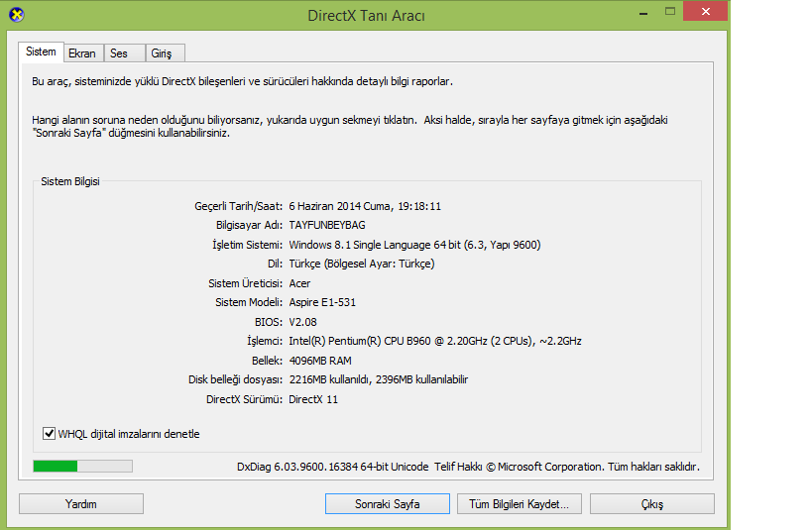Open the Ekran tab
Image resolution: width=812 pixels, height=530 pixels.
point(82,53)
